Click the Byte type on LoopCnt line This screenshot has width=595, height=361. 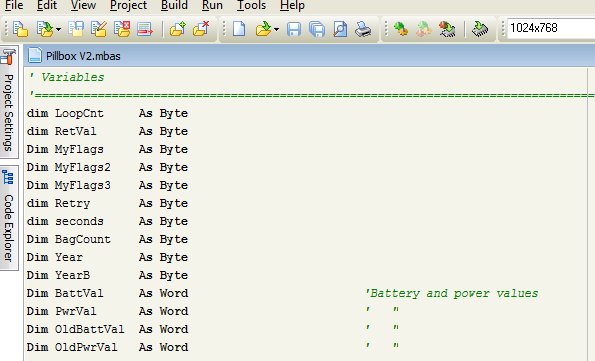[174, 114]
